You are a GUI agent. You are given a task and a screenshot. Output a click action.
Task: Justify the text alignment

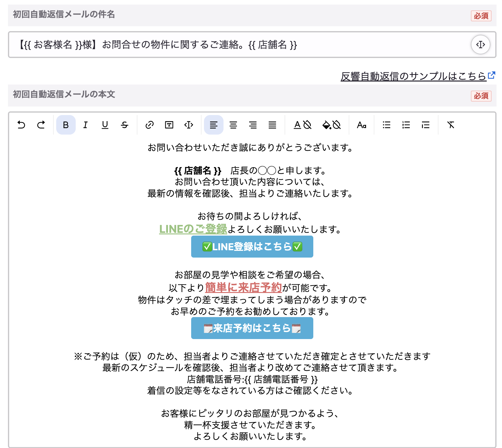tap(272, 125)
